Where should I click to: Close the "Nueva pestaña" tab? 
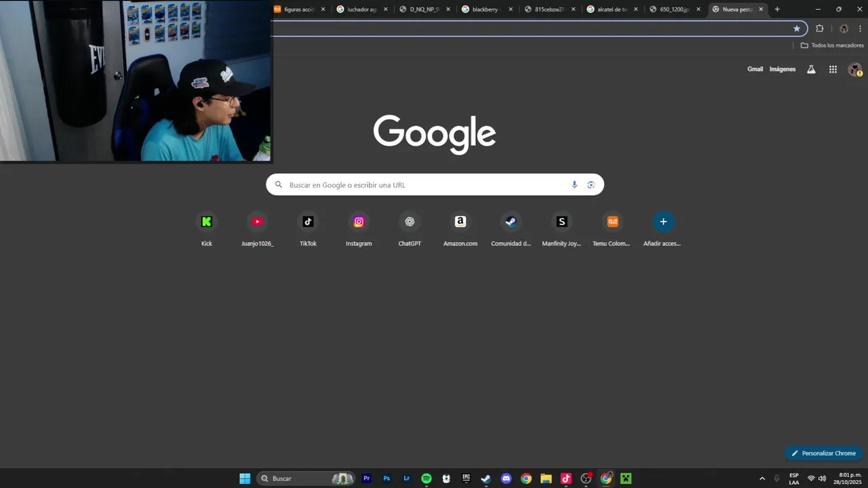(x=761, y=9)
